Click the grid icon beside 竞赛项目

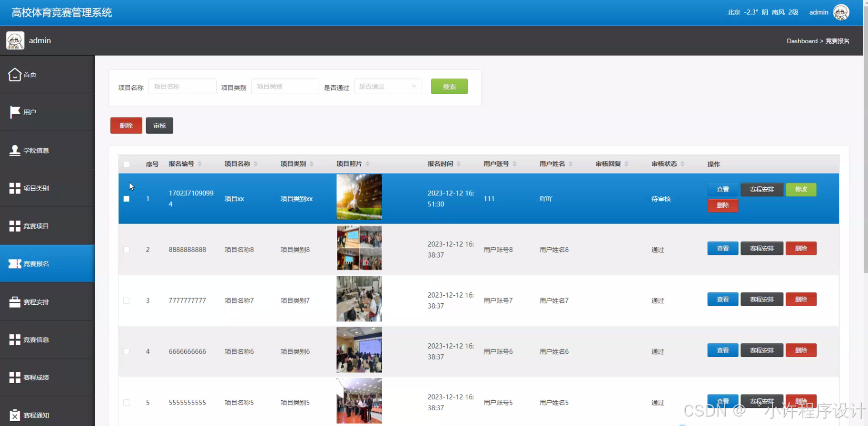[15, 226]
